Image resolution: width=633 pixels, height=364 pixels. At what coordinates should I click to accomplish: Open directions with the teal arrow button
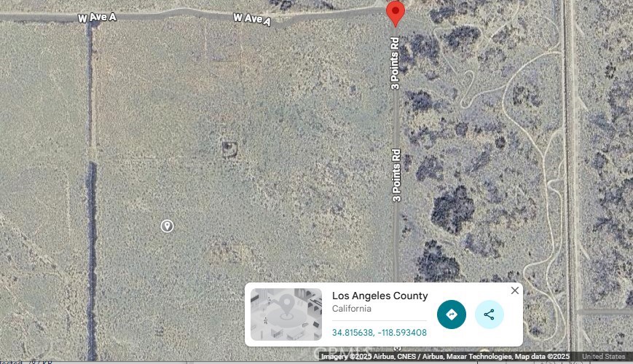coord(452,314)
